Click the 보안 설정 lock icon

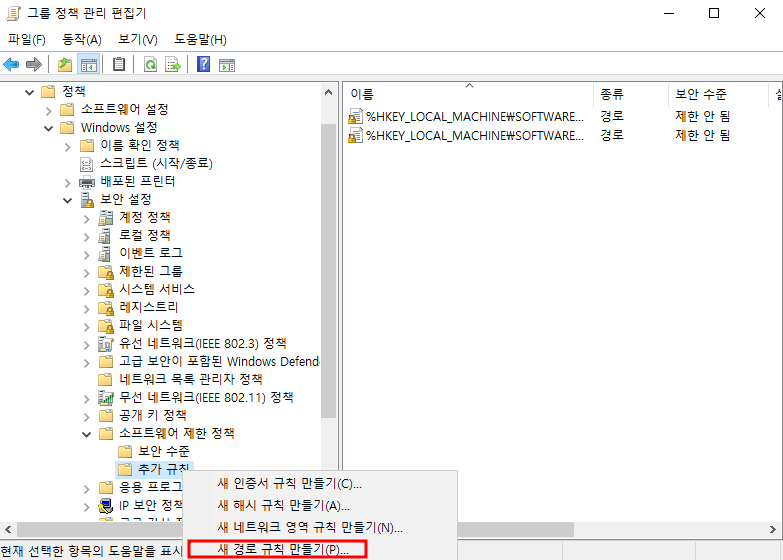(87, 200)
